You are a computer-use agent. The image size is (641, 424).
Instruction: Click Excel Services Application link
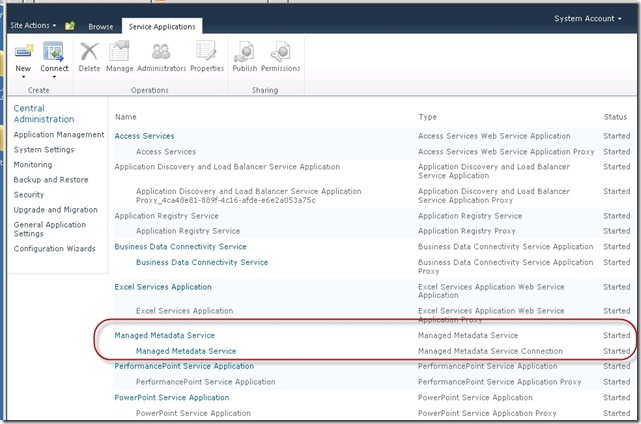(x=163, y=287)
